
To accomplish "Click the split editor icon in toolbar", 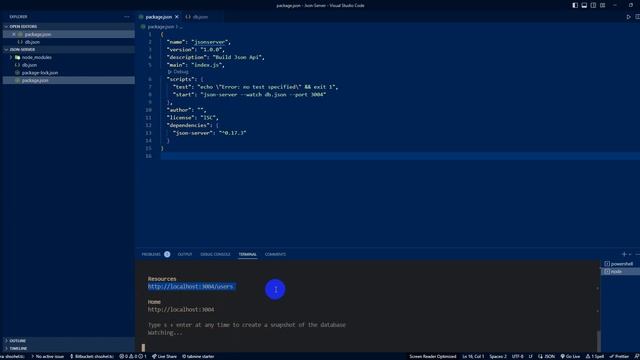I will pyautogui.click(x=637, y=17).
